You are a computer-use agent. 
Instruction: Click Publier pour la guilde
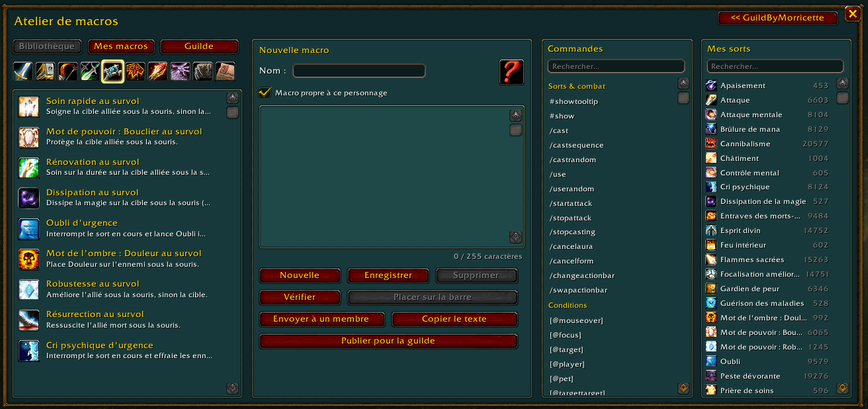coord(388,341)
